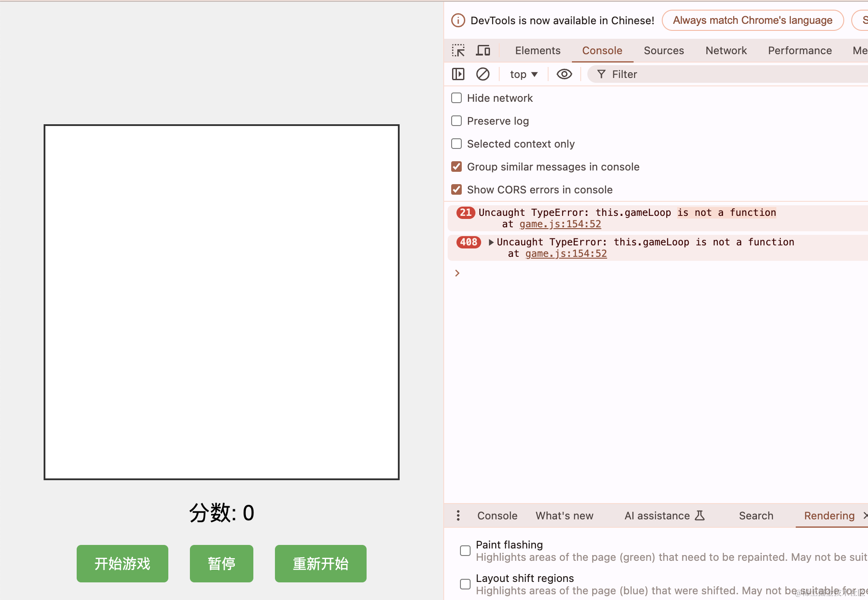Switch to the Elements tab

pyautogui.click(x=538, y=51)
